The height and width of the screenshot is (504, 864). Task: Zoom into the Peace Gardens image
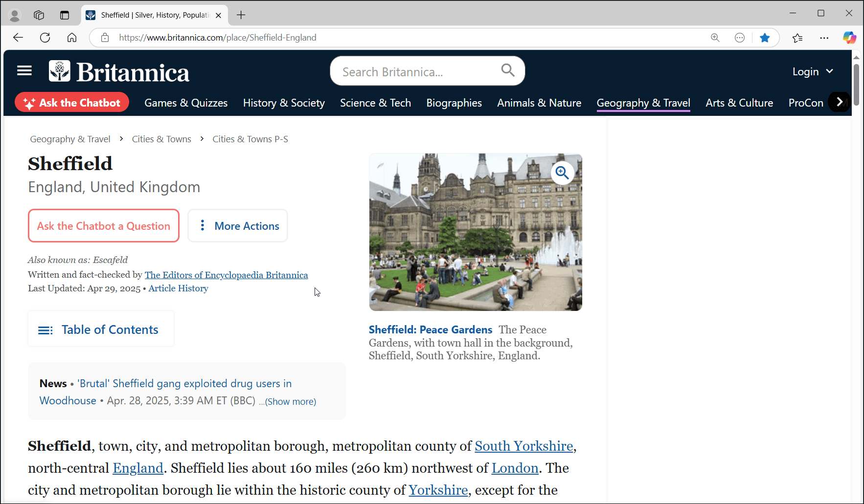tap(562, 173)
